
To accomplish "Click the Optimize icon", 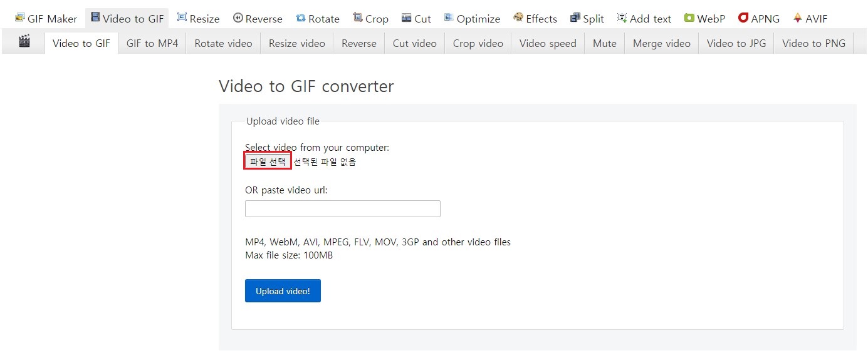I will point(449,18).
